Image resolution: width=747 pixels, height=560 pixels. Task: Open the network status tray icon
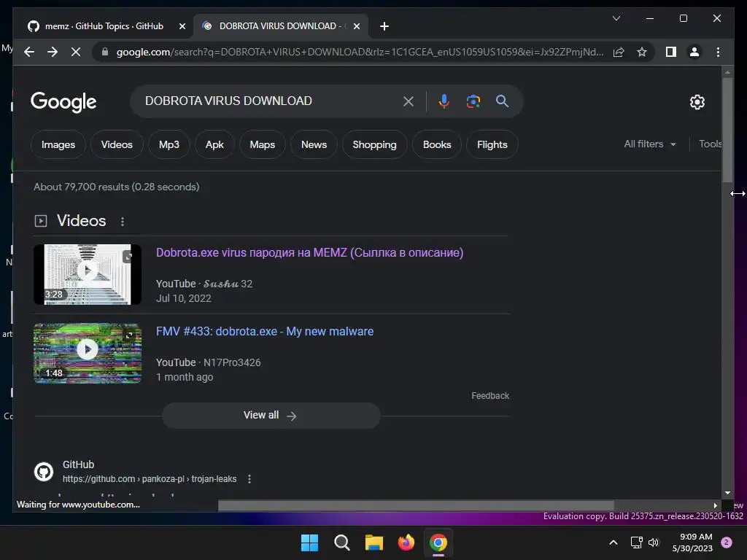pos(636,542)
